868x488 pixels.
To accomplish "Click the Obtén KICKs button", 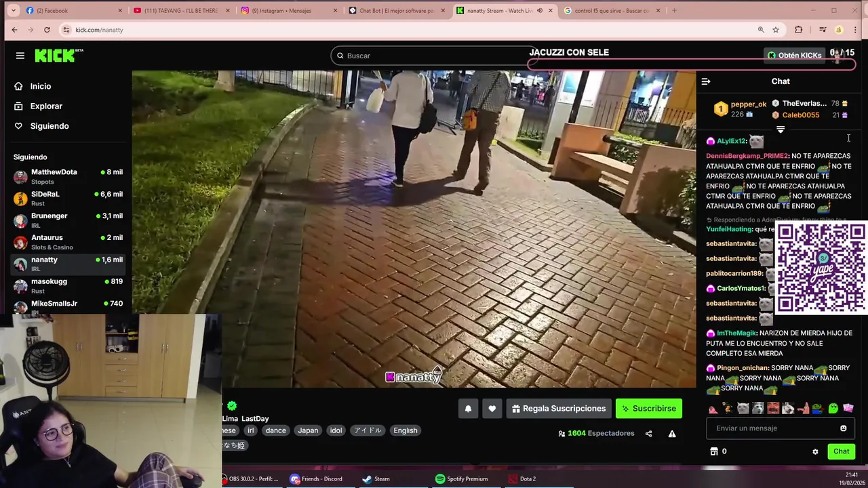I will [794, 56].
